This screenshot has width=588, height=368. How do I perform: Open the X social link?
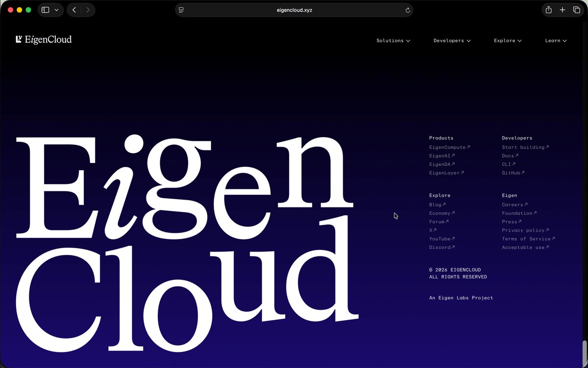point(433,230)
